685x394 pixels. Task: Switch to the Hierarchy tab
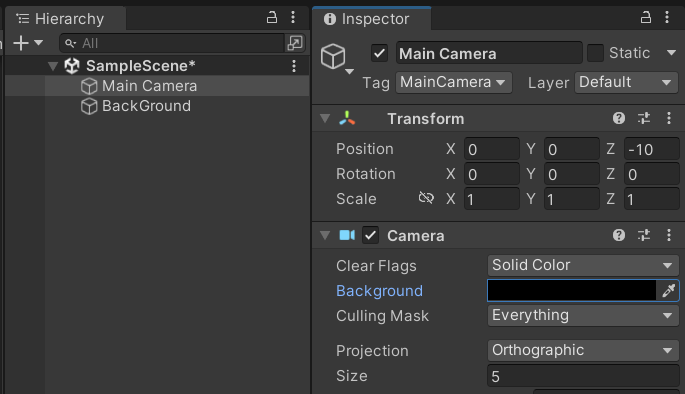(x=66, y=19)
